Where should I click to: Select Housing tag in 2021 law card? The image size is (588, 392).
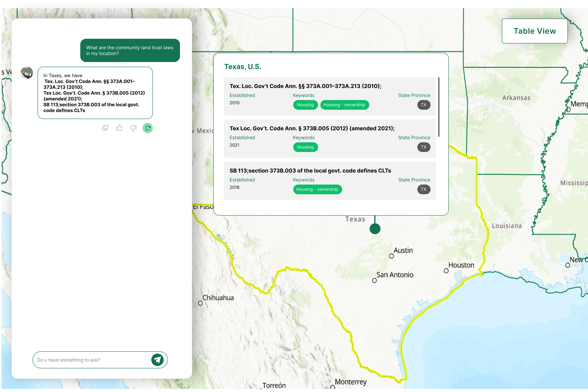305,147
